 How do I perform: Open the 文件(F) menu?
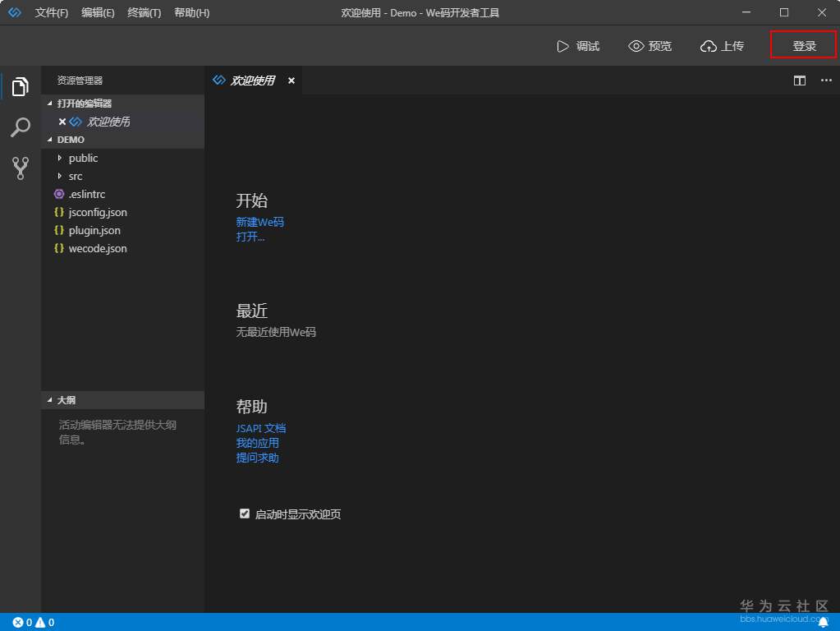tap(52, 13)
